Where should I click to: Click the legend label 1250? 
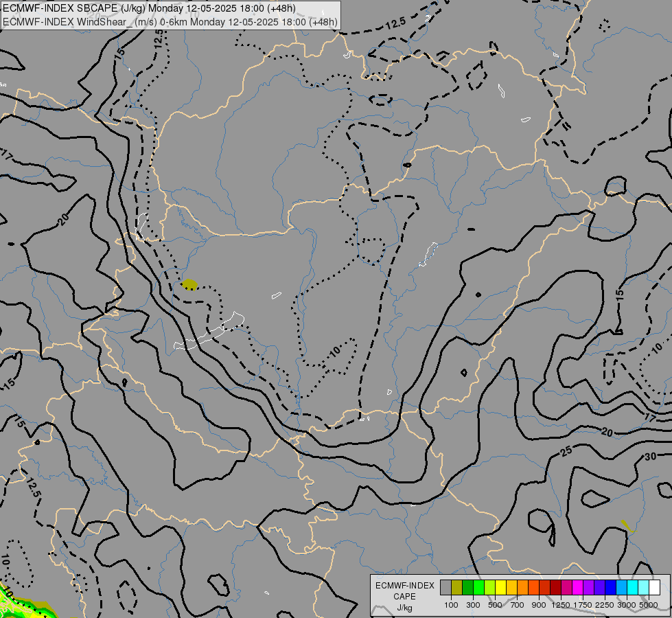561,605
